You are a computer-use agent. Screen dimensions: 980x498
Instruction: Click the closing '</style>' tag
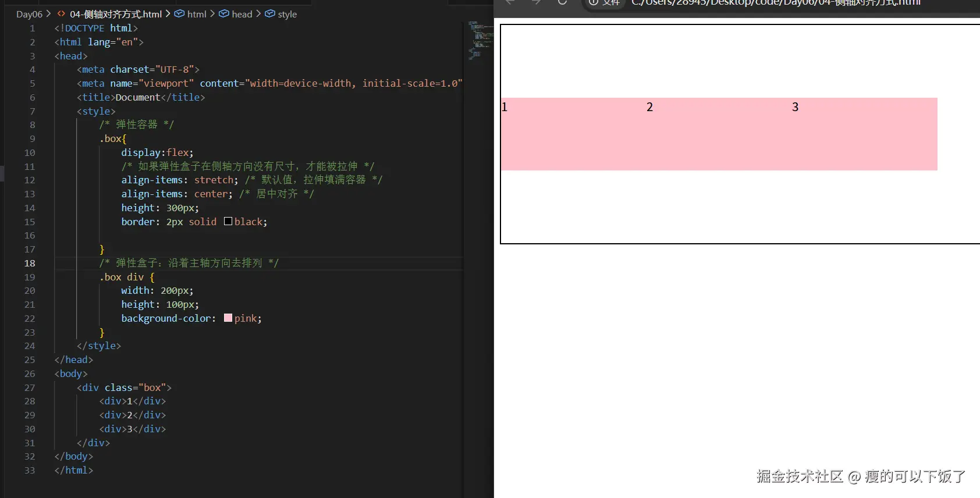click(99, 346)
